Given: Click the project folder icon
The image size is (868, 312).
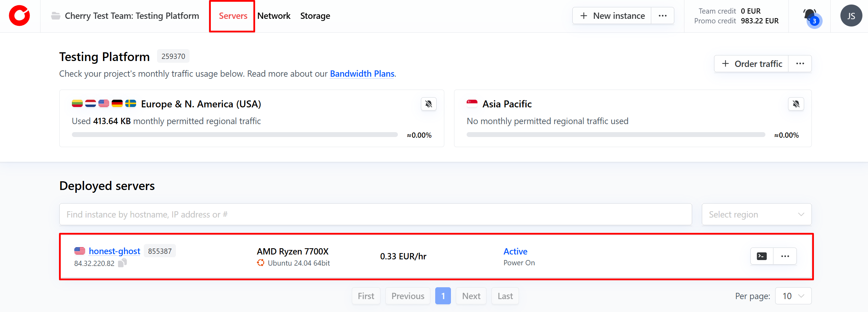Looking at the screenshot, I should [55, 16].
